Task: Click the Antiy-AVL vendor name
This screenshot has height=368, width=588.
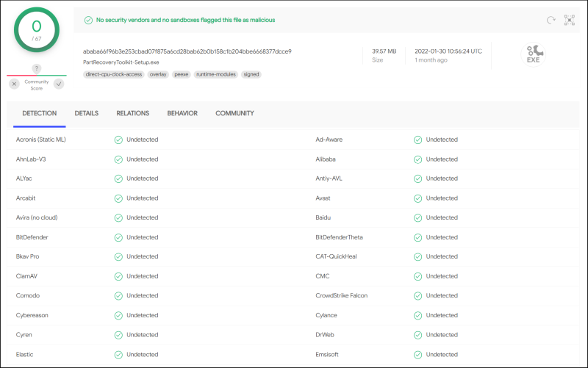Action: click(329, 178)
